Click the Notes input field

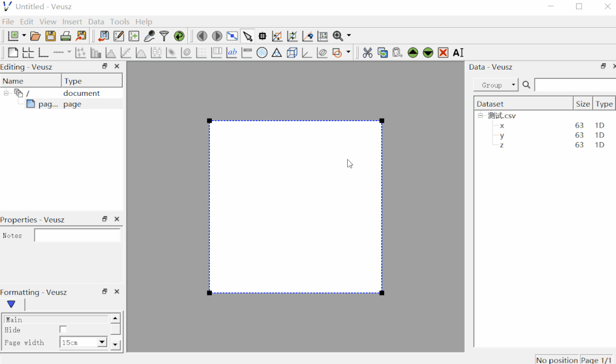(78, 234)
